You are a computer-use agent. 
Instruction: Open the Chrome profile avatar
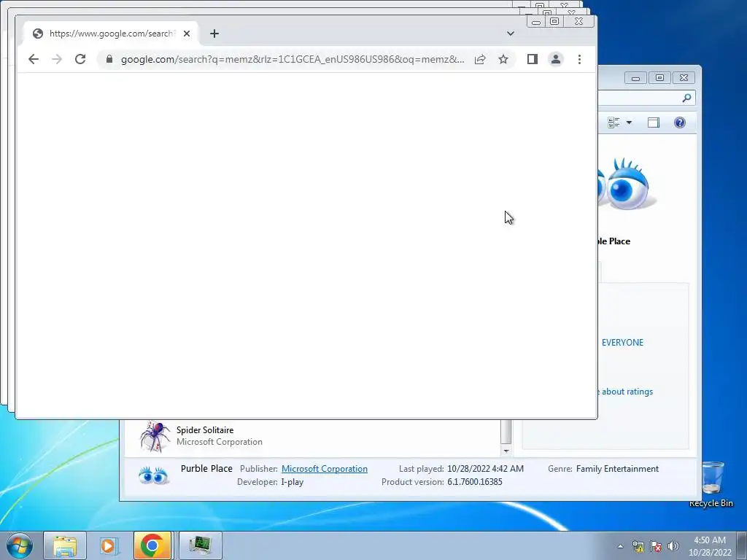[x=555, y=59]
